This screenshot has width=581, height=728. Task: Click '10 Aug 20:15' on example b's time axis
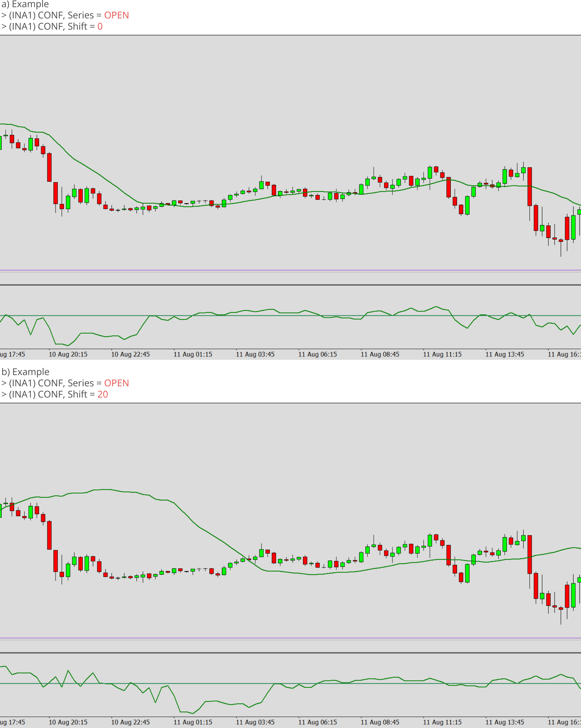[x=68, y=722]
